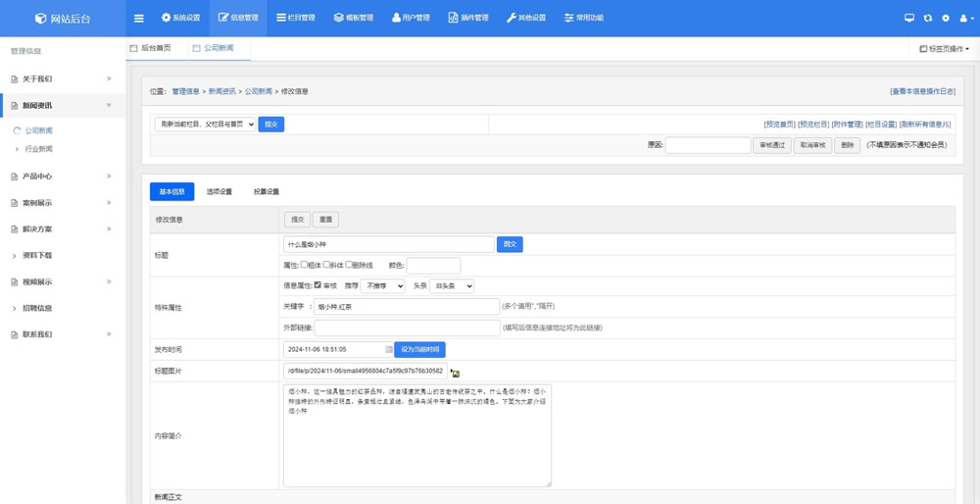Switch to the 后台首页 tab
The height and width of the screenshot is (504, 980).
[155, 48]
